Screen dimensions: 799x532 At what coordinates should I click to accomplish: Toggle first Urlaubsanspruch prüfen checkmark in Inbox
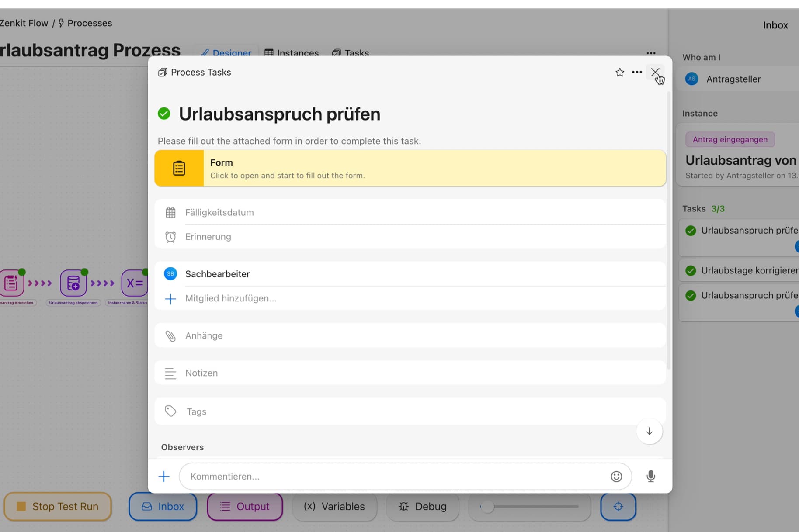(x=691, y=231)
